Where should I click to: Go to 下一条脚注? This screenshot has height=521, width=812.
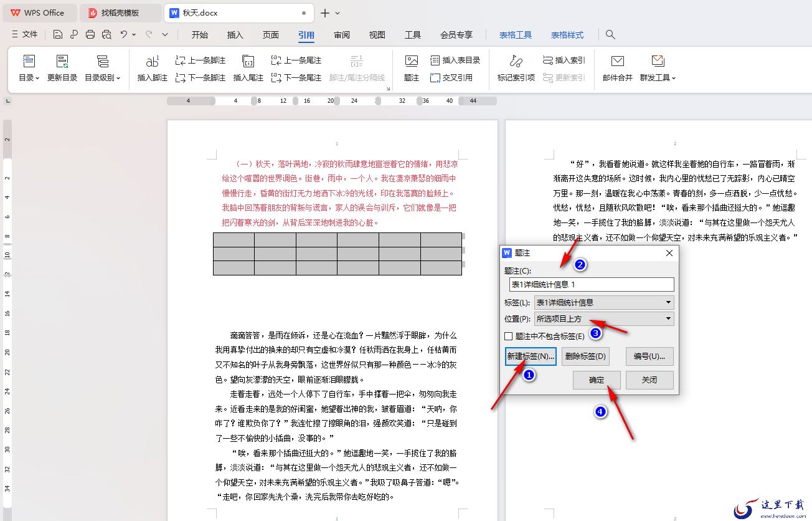point(201,78)
